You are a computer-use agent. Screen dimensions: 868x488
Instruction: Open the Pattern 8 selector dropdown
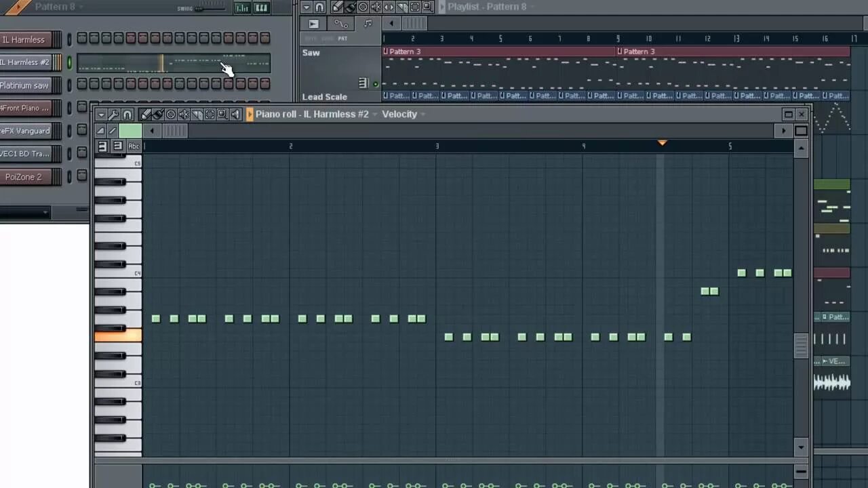81,7
